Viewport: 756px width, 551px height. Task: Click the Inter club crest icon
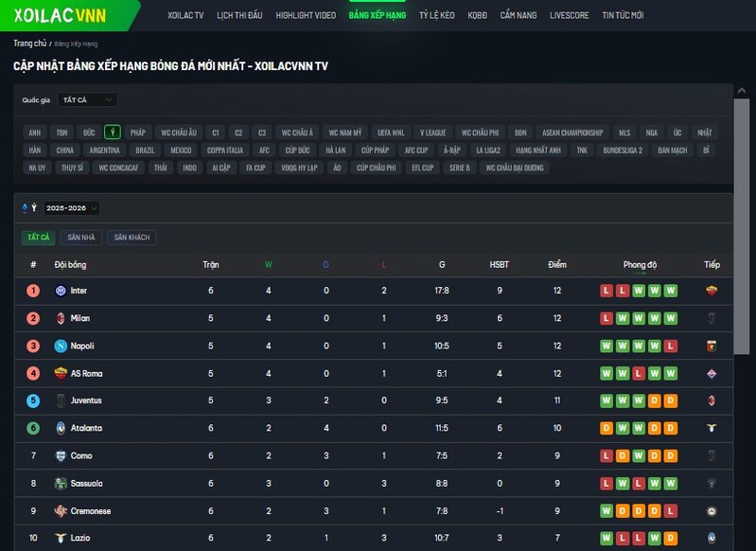[x=60, y=291]
